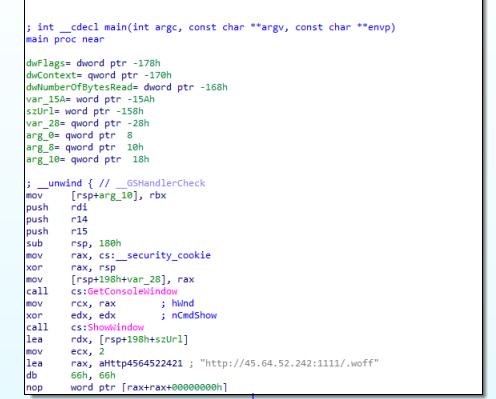The height and width of the screenshot is (399, 496).
Task: Click the __security_cookie reference
Action: pyautogui.click(x=163, y=255)
